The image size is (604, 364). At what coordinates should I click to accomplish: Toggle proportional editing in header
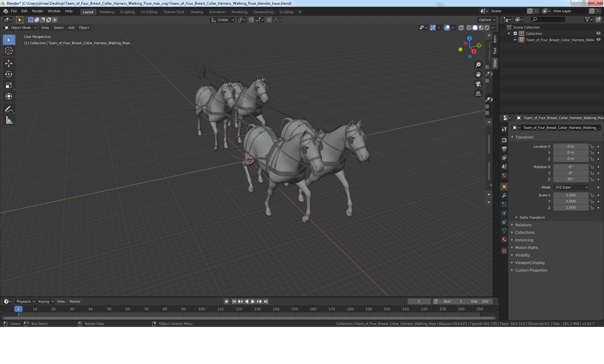269,20
